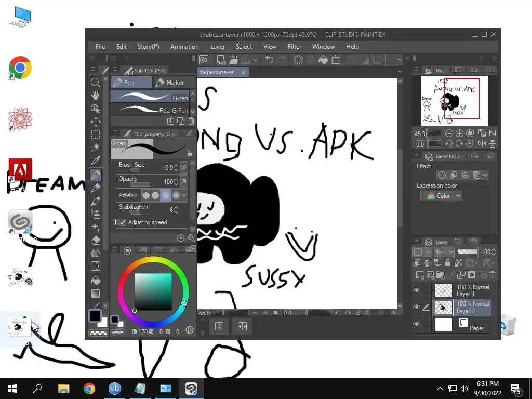Image resolution: width=532 pixels, height=399 pixels.
Task: Select the highlighted Anti-aliasing option
Action: 166,195
